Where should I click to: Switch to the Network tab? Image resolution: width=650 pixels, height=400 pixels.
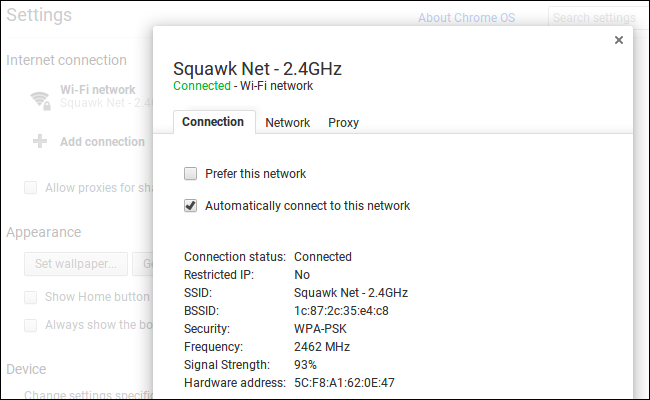287,123
